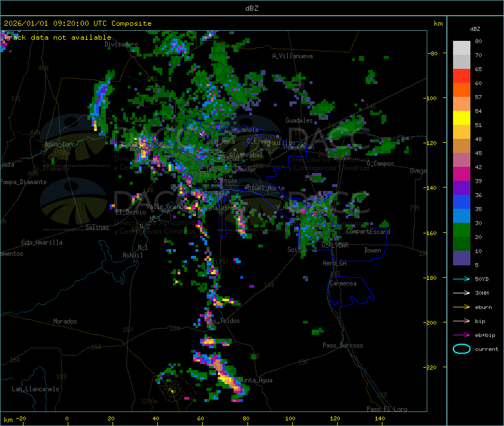Click the yellow eburn arrow legend icon

[x=461, y=307]
